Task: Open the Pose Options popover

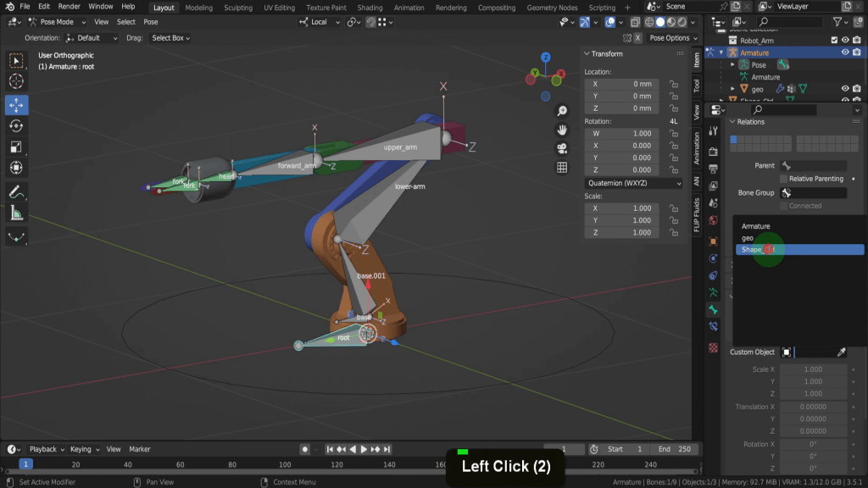Action: click(x=670, y=38)
